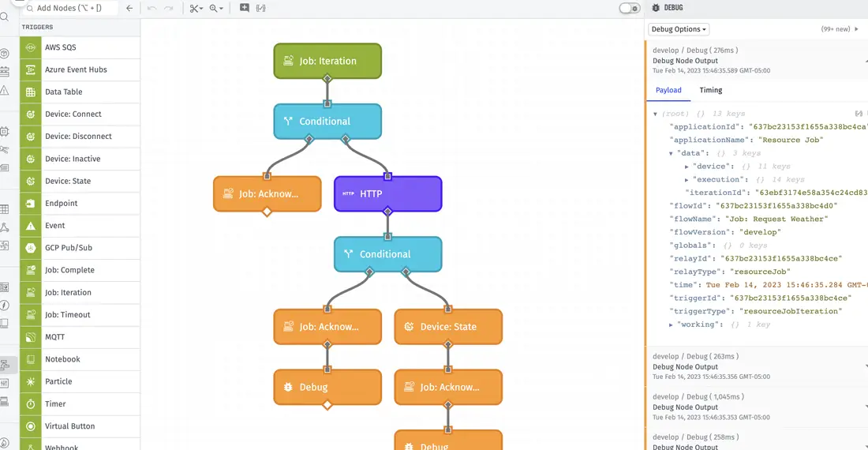Viewport: 868px width, 450px height.
Task: Open the Debug Options dropdown
Action: [x=679, y=29]
